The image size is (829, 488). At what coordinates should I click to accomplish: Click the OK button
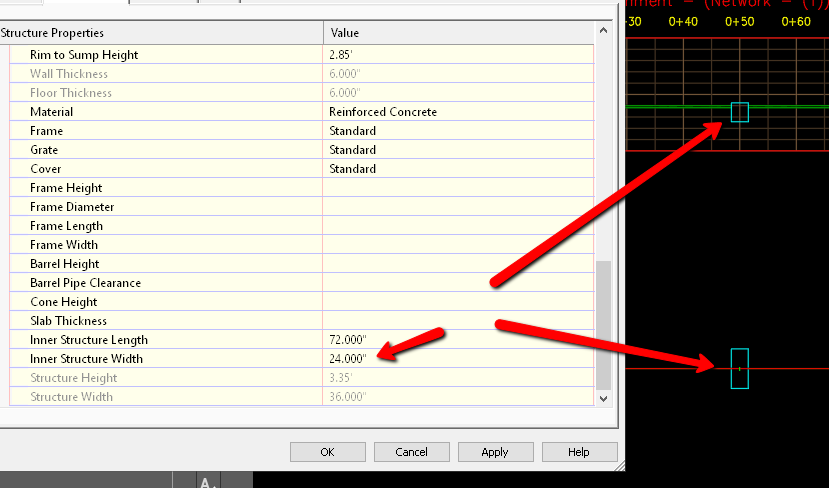328,452
